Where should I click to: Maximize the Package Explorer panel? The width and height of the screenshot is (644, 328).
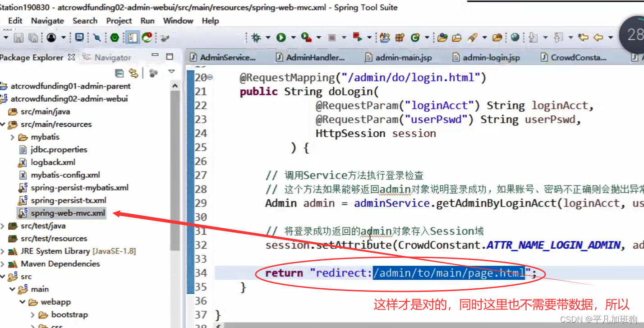(x=170, y=56)
